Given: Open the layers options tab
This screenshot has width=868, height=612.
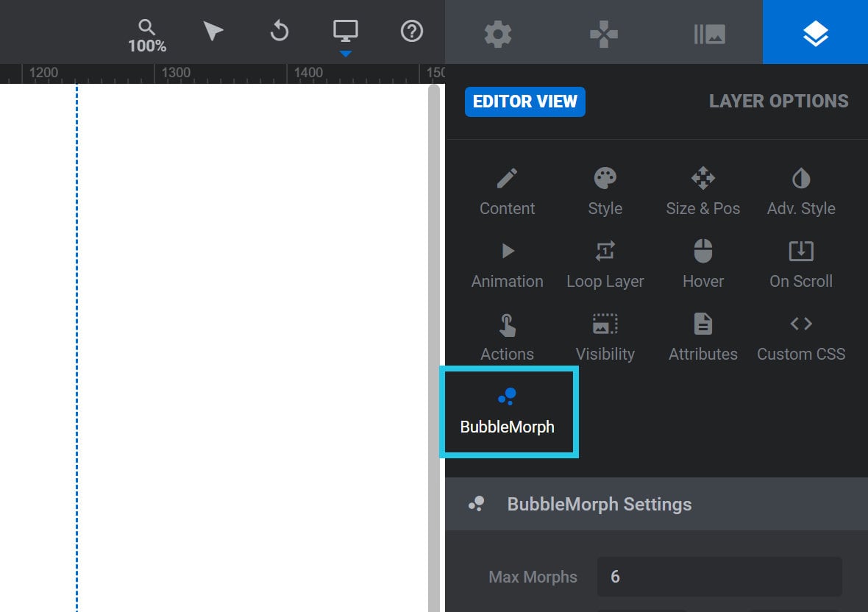Looking at the screenshot, I should click(816, 32).
